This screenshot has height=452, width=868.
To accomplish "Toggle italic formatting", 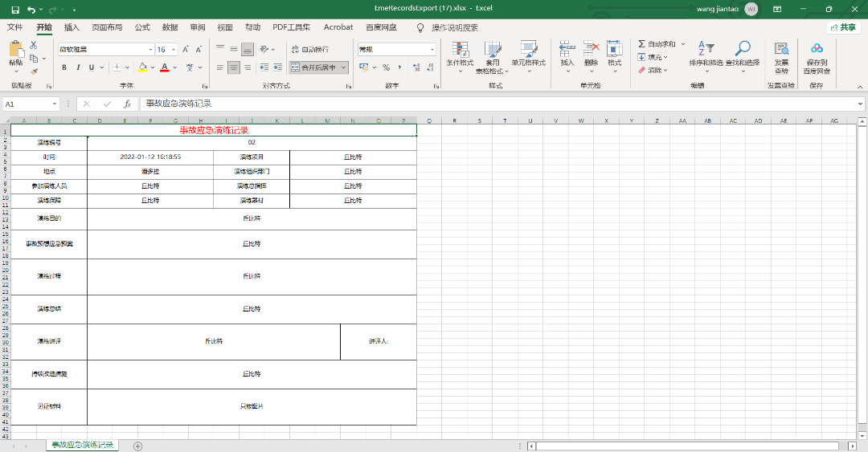I will coord(79,67).
